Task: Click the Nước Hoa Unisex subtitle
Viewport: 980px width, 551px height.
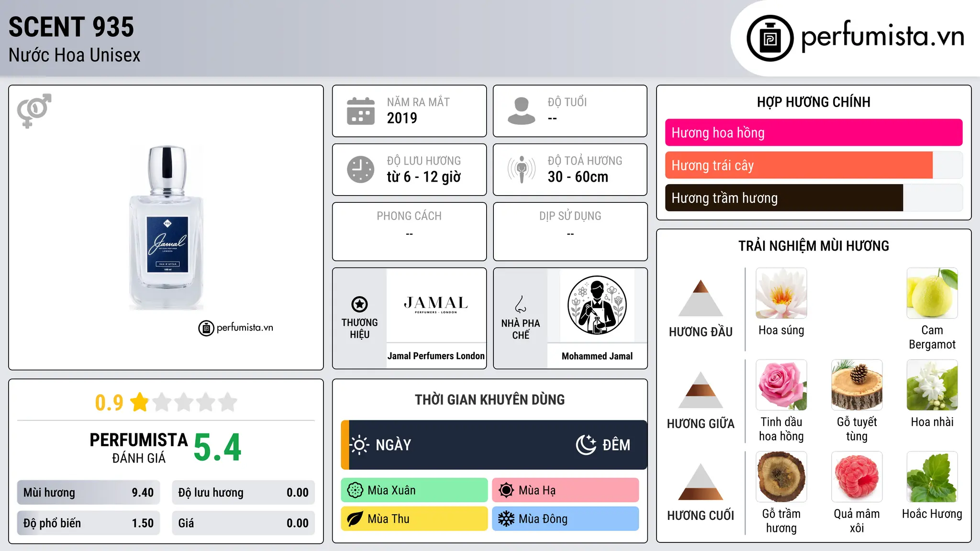Action: 74,55
